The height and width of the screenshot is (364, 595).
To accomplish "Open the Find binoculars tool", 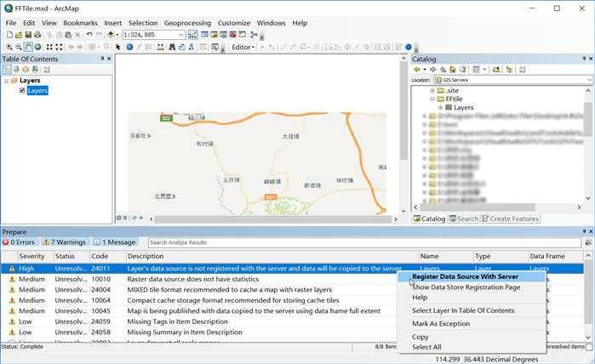I will tap(172, 47).
